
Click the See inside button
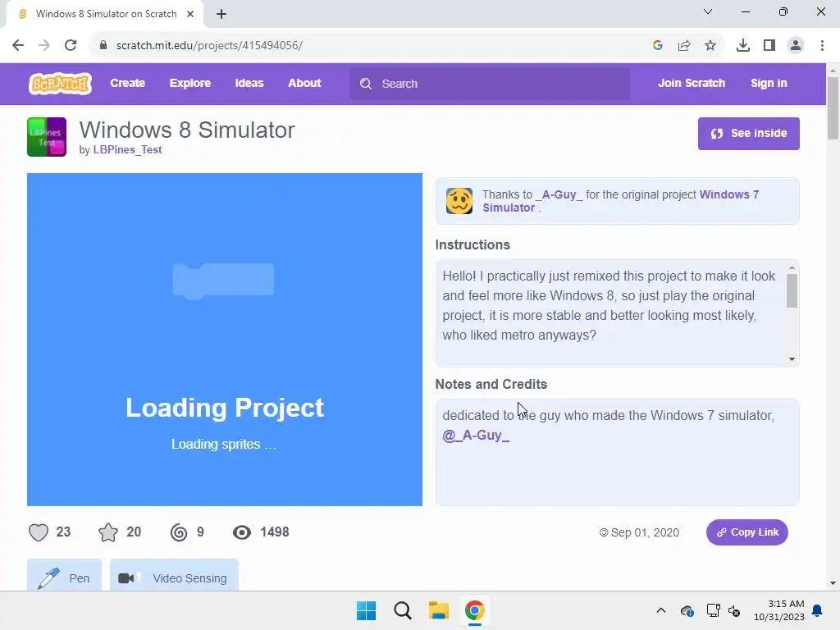[x=748, y=134]
